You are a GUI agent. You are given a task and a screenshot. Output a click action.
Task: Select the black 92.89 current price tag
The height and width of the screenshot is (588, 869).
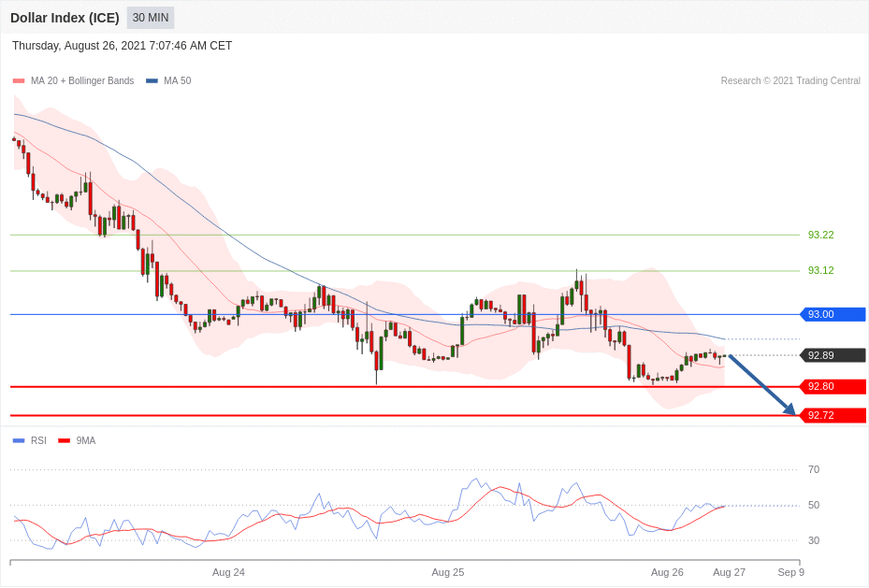click(833, 355)
